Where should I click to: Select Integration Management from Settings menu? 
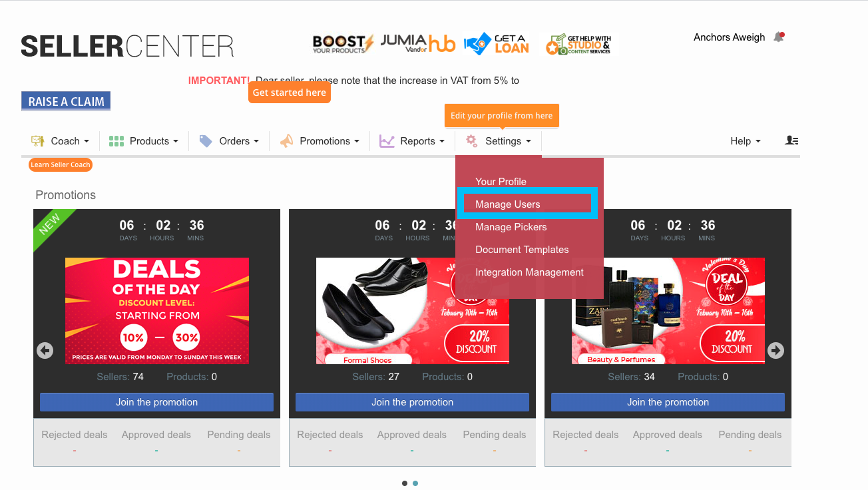pos(529,272)
